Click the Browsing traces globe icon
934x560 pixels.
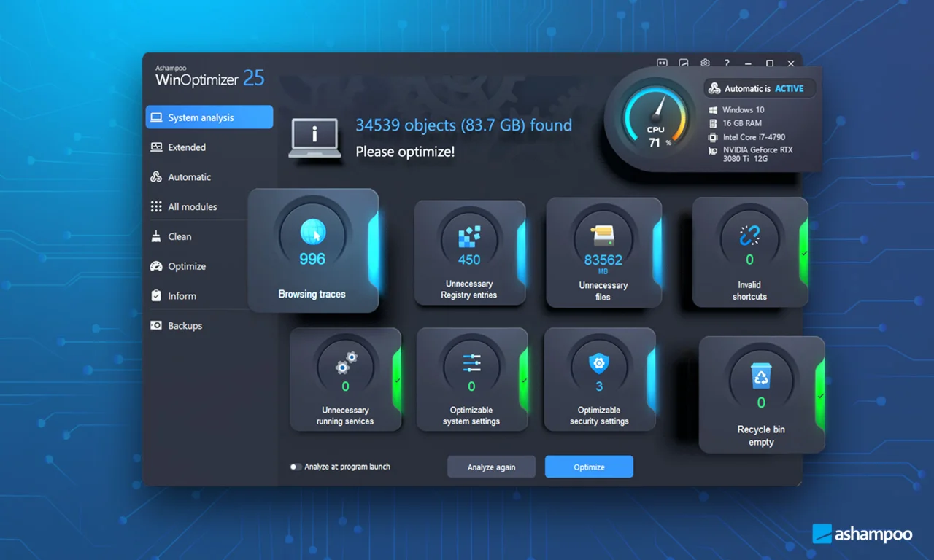tap(312, 233)
